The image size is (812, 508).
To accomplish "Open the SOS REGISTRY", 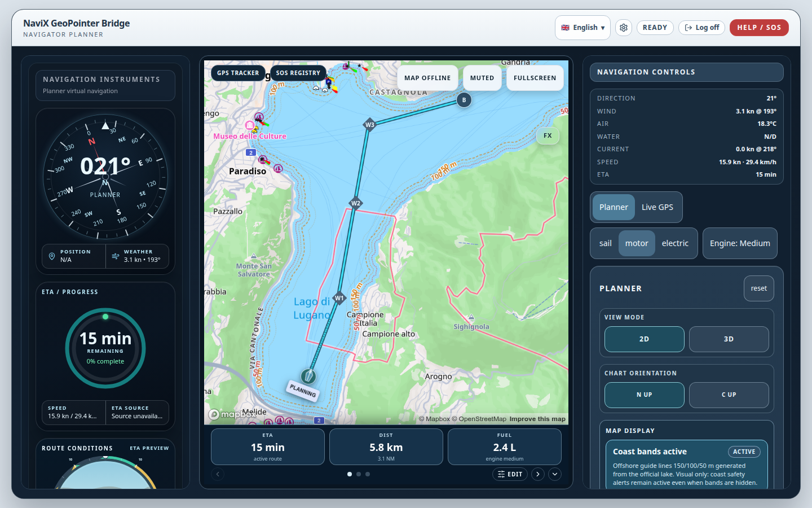I will pos(298,73).
